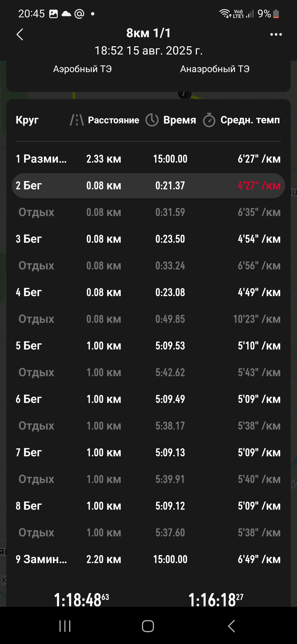Viewport: 297px width, 644px height.
Task: Open the three-dot more options menu
Action: coord(276,34)
